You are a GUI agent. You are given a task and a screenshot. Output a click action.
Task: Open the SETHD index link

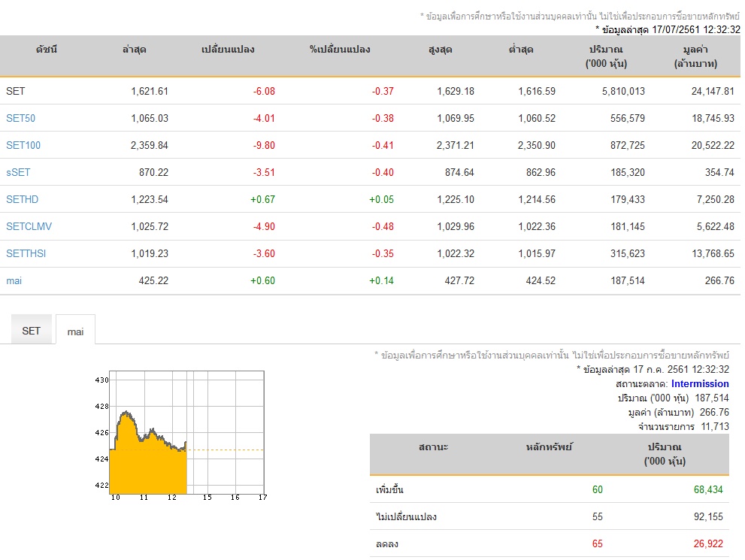pos(22,199)
